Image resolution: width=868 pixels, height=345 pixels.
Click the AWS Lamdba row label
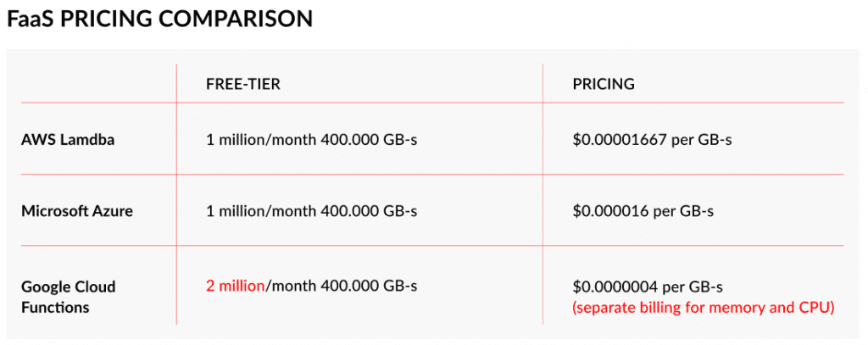[x=67, y=140]
